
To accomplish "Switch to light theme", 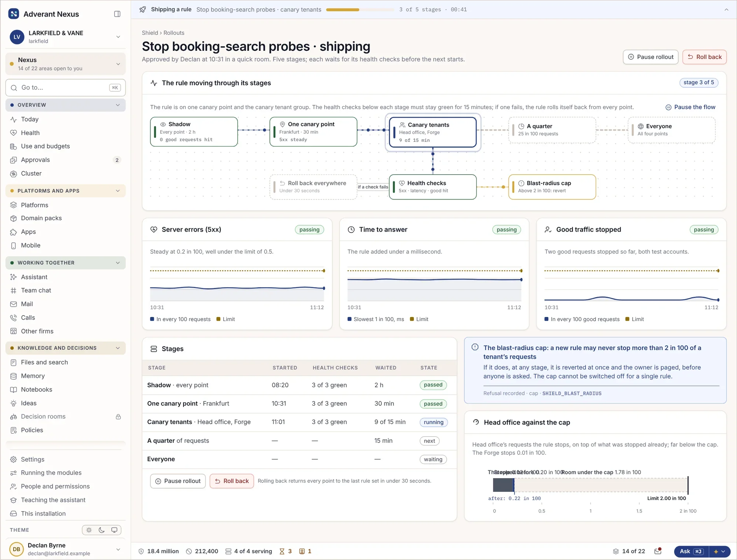I will click(89, 530).
